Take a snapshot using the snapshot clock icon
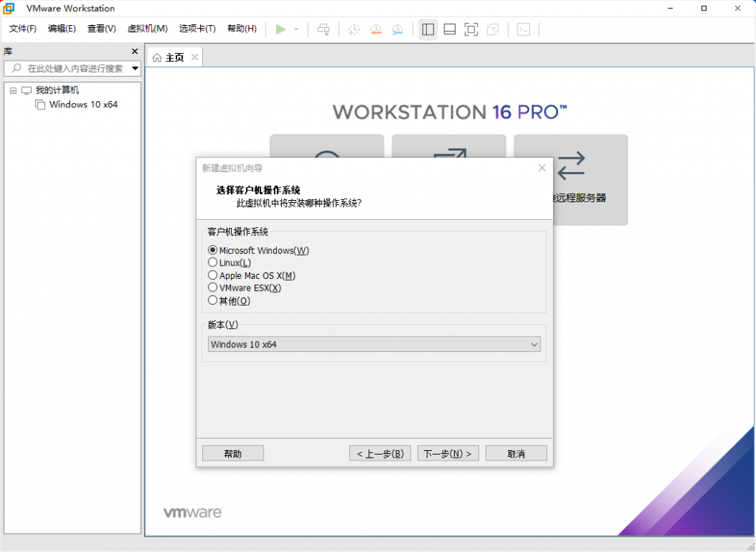756x552 pixels. point(354,30)
